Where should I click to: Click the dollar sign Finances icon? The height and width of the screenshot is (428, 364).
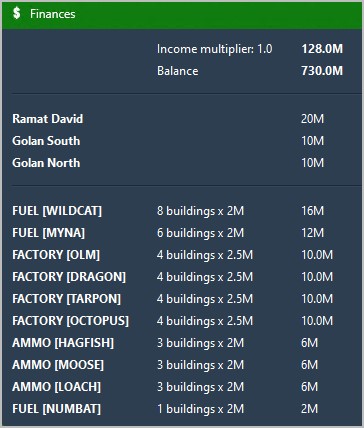tap(17, 14)
